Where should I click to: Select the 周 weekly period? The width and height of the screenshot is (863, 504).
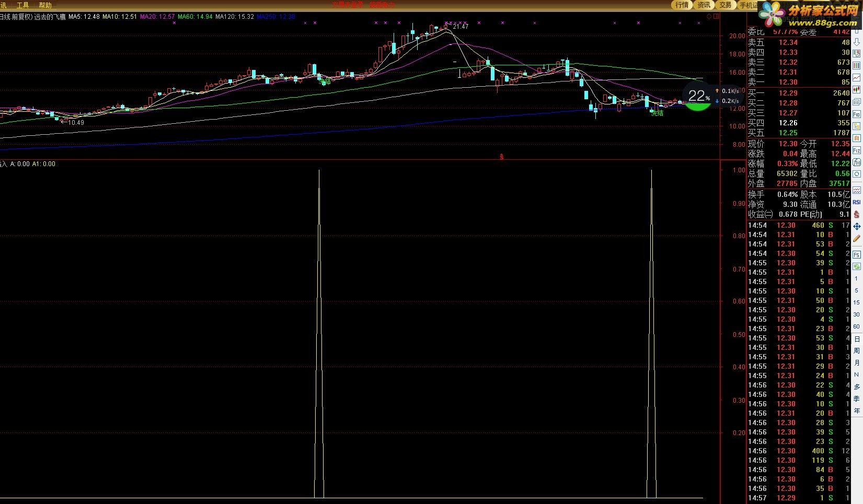pyautogui.click(x=857, y=351)
